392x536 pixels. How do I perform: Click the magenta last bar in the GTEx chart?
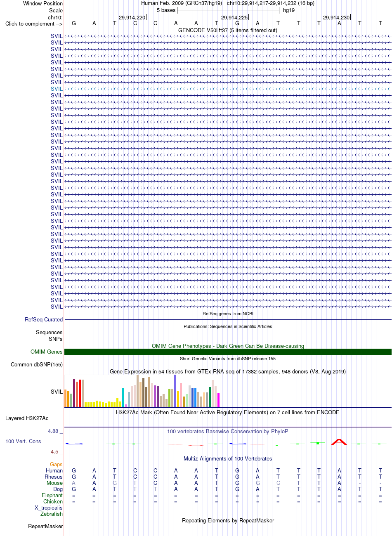[x=218, y=400]
